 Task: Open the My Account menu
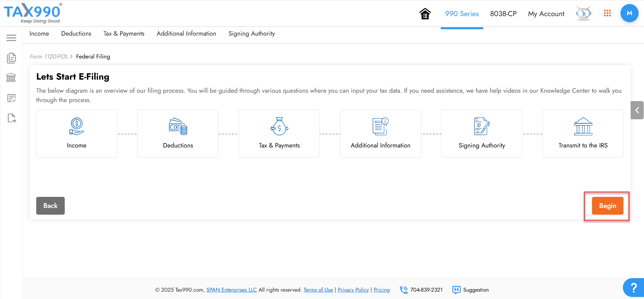pyautogui.click(x=546, y=14)
